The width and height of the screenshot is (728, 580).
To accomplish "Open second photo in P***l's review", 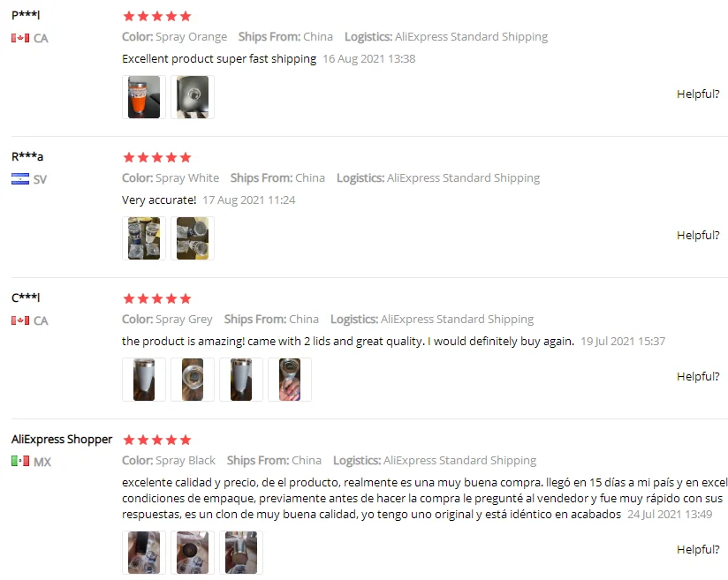I will 193,97.
